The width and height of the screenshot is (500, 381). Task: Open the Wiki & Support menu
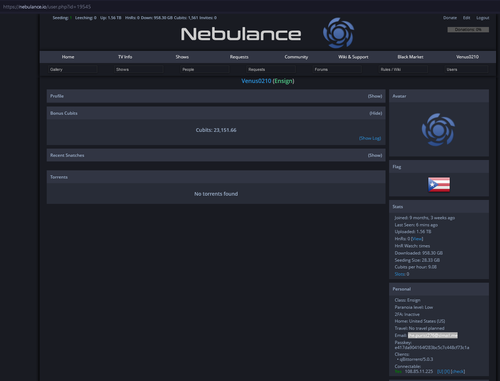(353, 57)
